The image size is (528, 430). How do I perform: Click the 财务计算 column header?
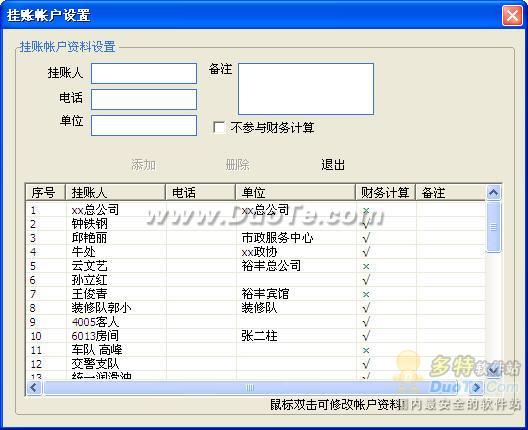coord(385,193)
